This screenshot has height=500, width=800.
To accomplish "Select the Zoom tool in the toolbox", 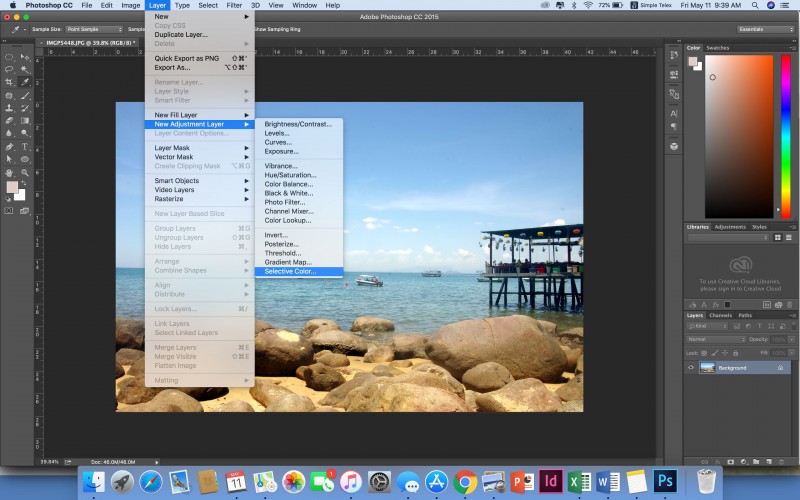I will click(25, 172).
